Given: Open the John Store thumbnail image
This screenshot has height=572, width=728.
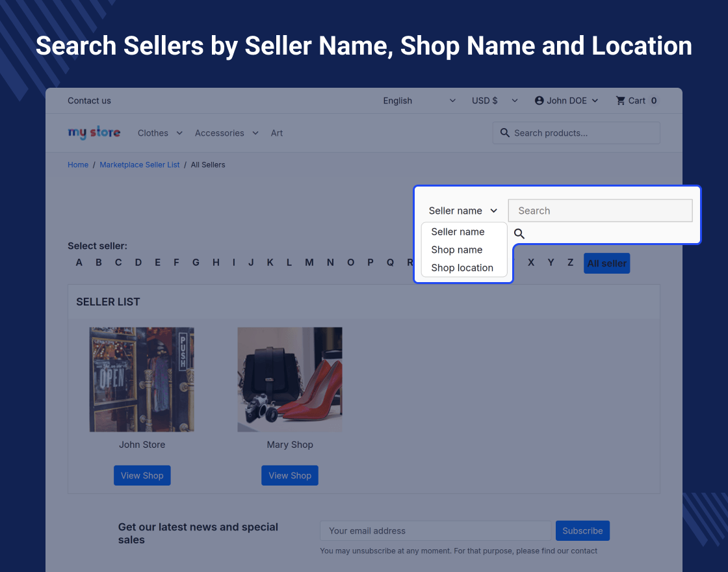Looking at the screenshot, I should point(142,380).
